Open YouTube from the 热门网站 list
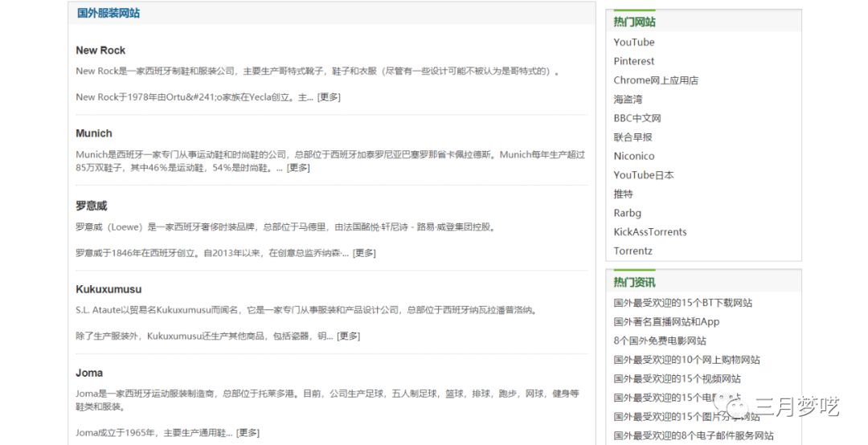 click(x=634, y=42)
